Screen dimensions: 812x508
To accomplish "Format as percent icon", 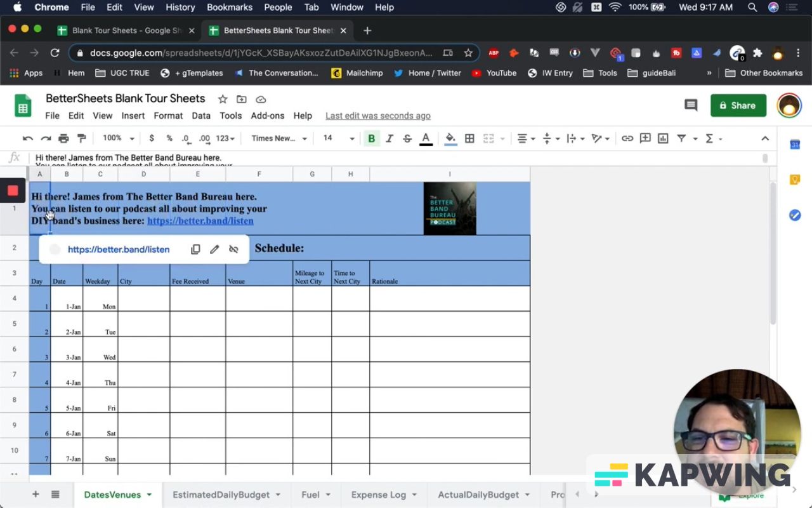I will [x=169, y=138].
